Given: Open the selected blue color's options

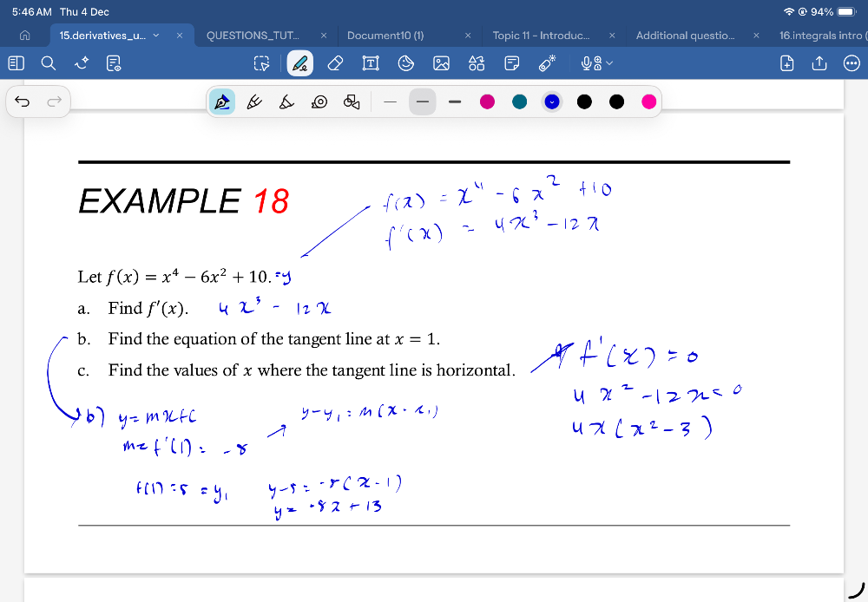Looking at the screenshot, I should coord(551,101).
